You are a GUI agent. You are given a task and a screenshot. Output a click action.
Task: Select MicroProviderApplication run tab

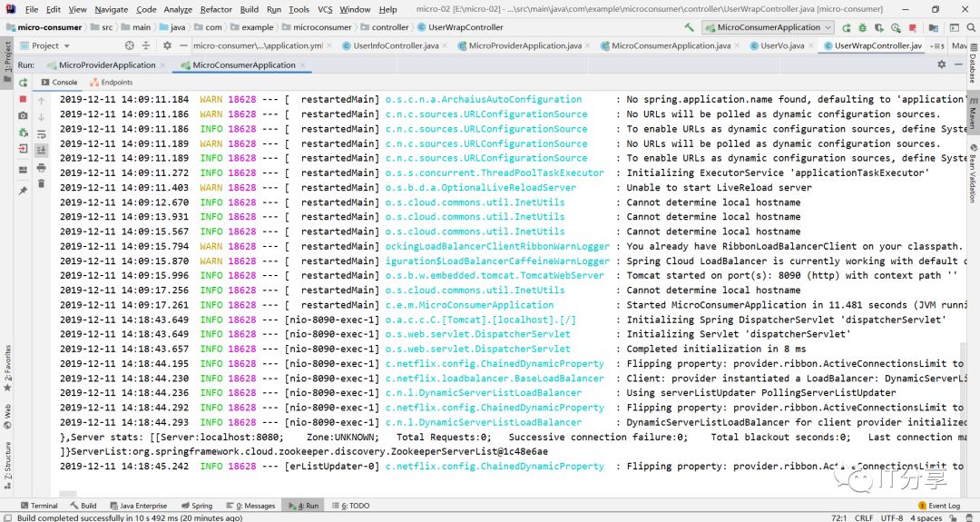point(107,65)
